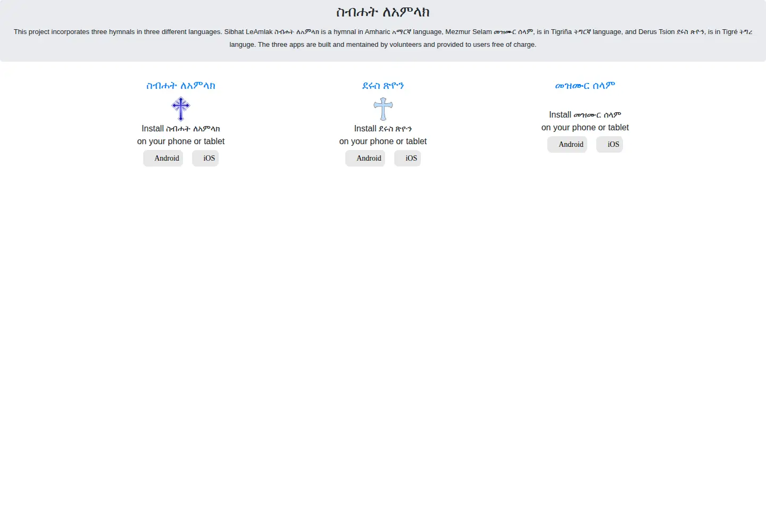Screen dimensions: 766x532
Task: Click the page heading ስብሐት ለአምላክ at top
Action: coord(383,12)
